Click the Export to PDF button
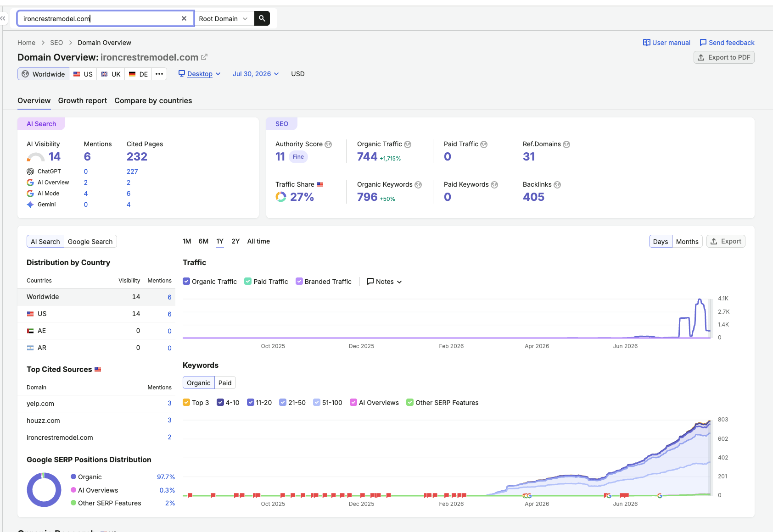Viewport: 773px width, 532px height. pyautogui.click(x=724, y=57)
